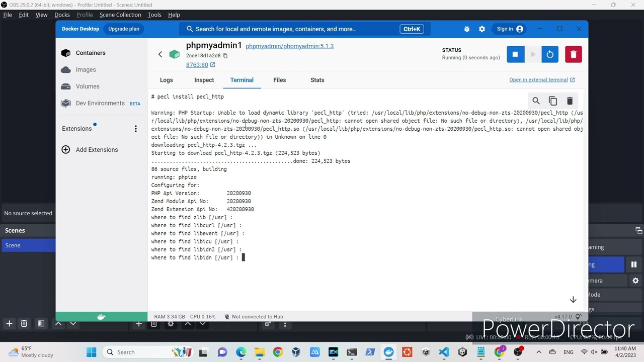Open OBS View menu
644x362 pixels.
tap(41, 15)
